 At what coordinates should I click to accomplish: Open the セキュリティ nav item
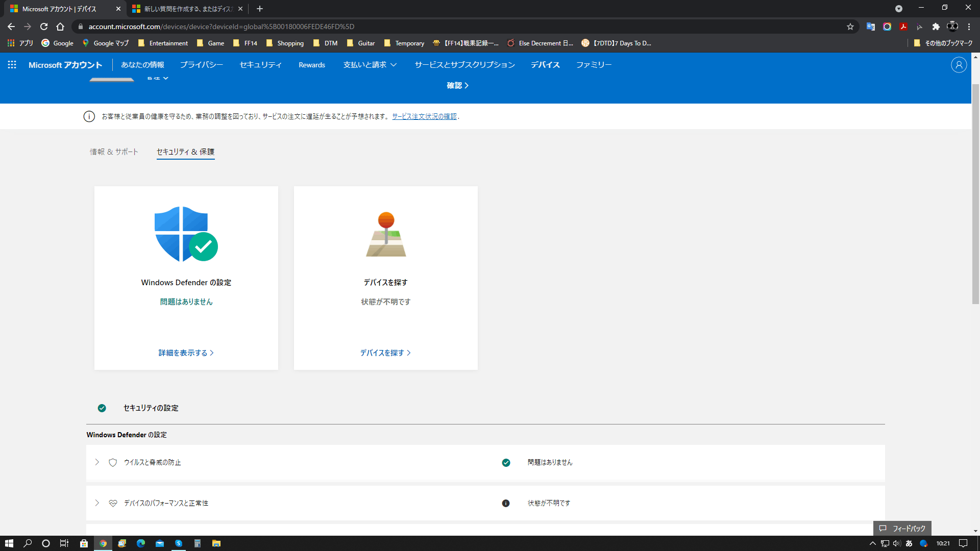click(x=261, y=65)
